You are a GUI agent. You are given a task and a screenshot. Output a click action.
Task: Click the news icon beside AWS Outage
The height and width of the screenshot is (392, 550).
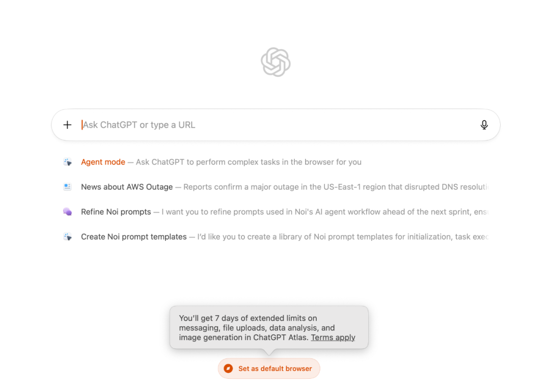point(67,187)
